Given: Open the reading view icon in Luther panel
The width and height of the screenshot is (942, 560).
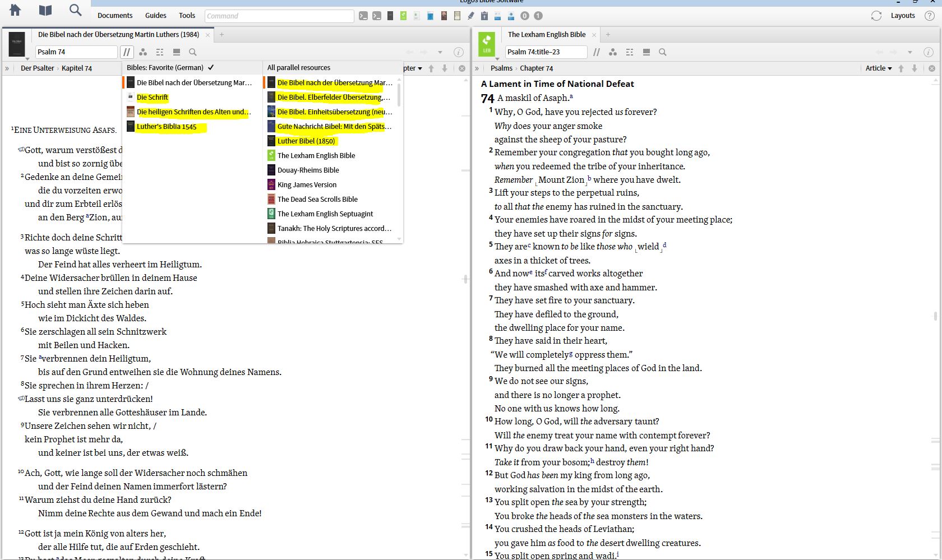Looking at the screenshot, I should coord(177,52).
